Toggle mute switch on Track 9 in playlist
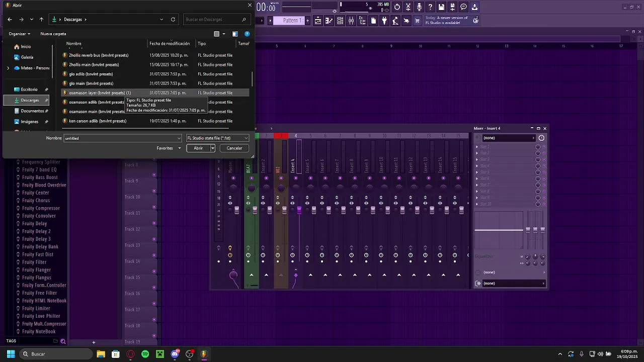Screen dimensions: 644x362 pyautogui.click(x=154, y=191)
